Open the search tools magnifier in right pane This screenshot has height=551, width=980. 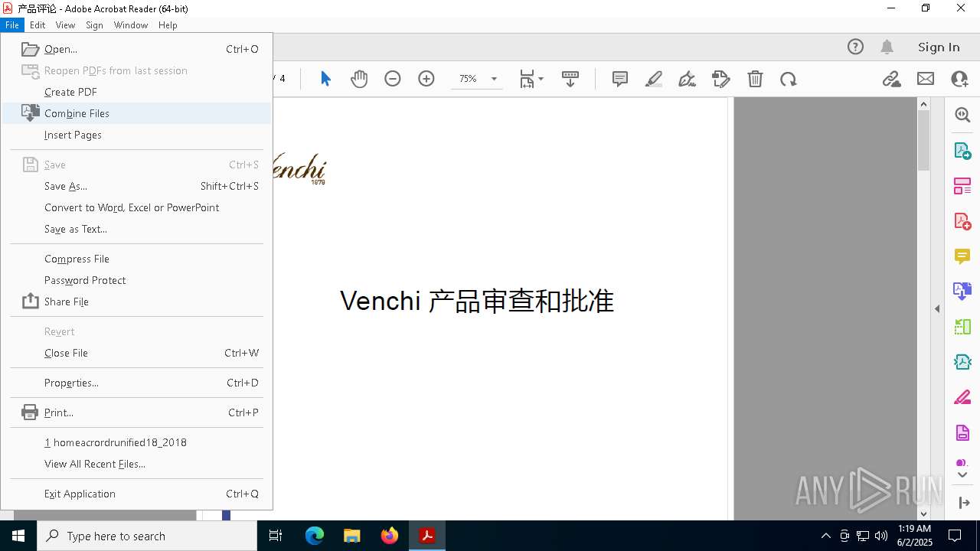962,115
